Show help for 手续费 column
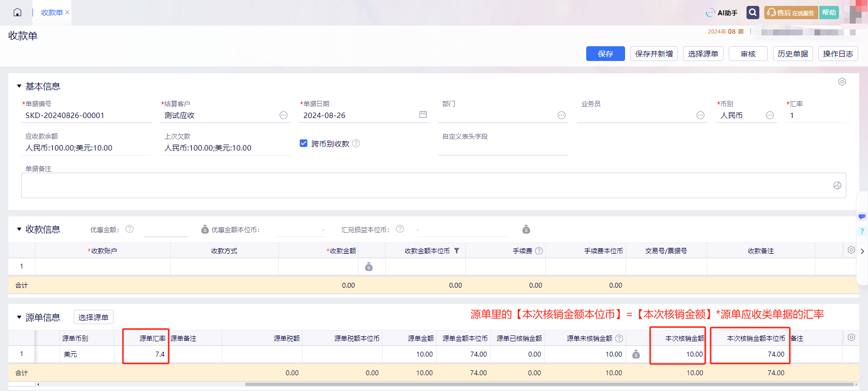868x391 pixels. tap(539, 251)
